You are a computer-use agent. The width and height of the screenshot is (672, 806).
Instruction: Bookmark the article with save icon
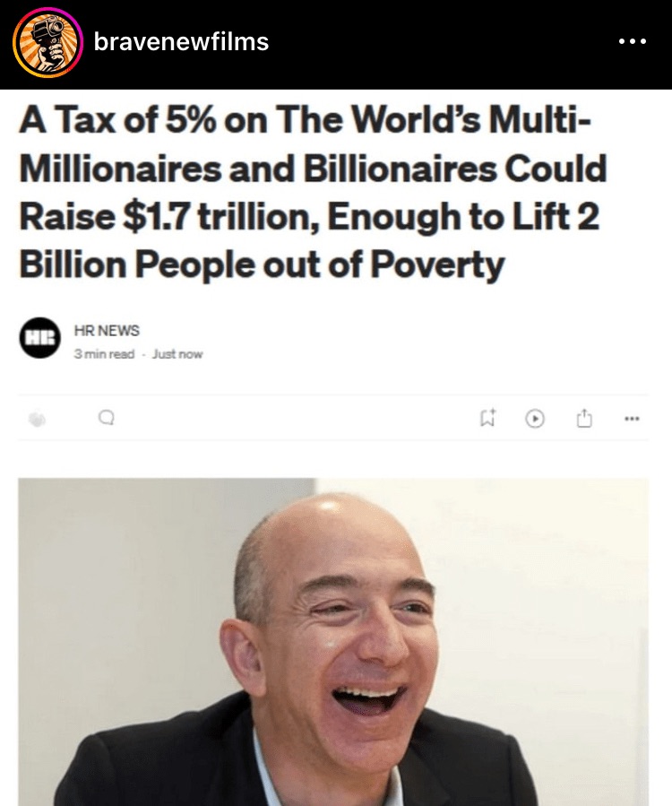pos(488,418)
